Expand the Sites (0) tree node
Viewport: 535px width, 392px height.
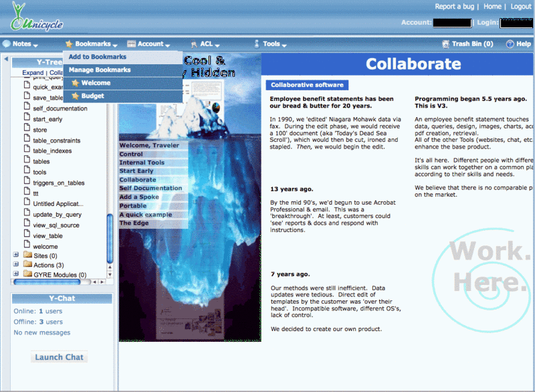pos(16,256)
